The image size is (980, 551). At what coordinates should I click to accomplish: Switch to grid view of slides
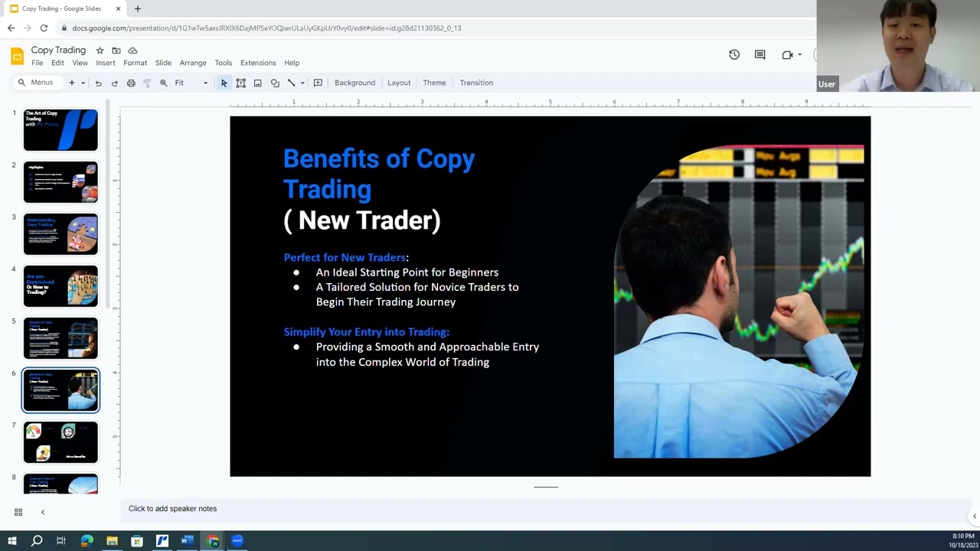18,512
